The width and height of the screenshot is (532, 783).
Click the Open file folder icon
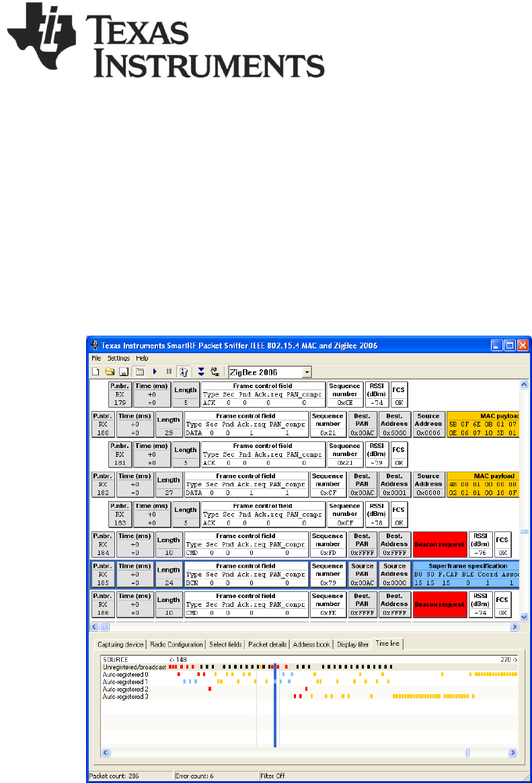click(110, 372)
